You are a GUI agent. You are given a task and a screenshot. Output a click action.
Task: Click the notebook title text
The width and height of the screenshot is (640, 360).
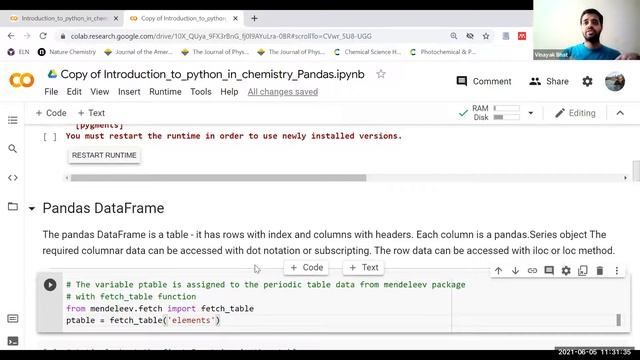[x=212, y=74]
